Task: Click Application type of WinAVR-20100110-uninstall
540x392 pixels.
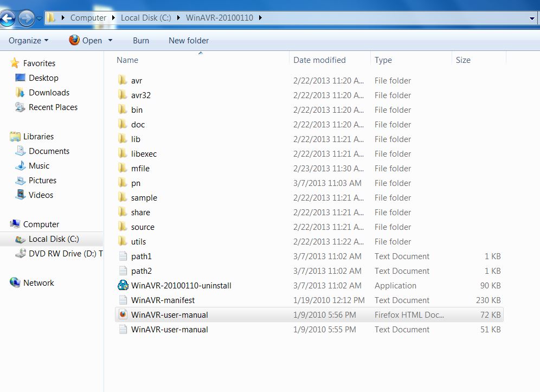Action: coord(395,286)
